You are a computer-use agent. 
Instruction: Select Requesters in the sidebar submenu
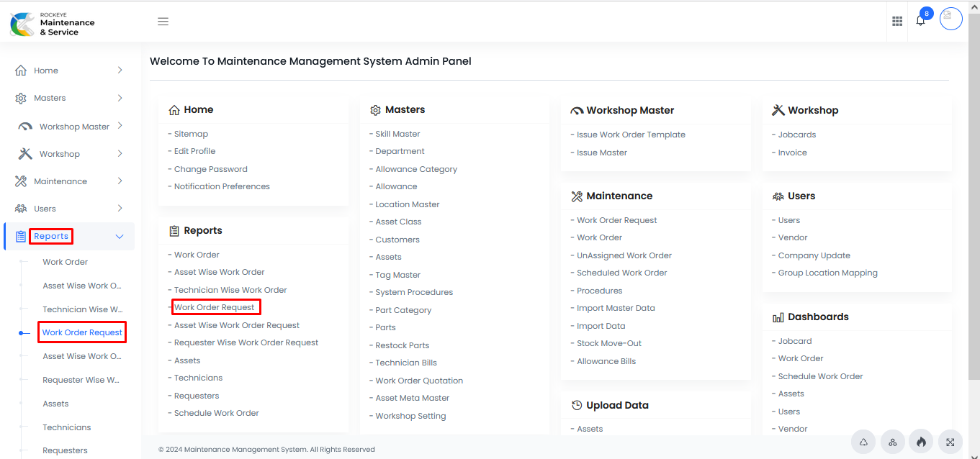(x=65, y=450)
